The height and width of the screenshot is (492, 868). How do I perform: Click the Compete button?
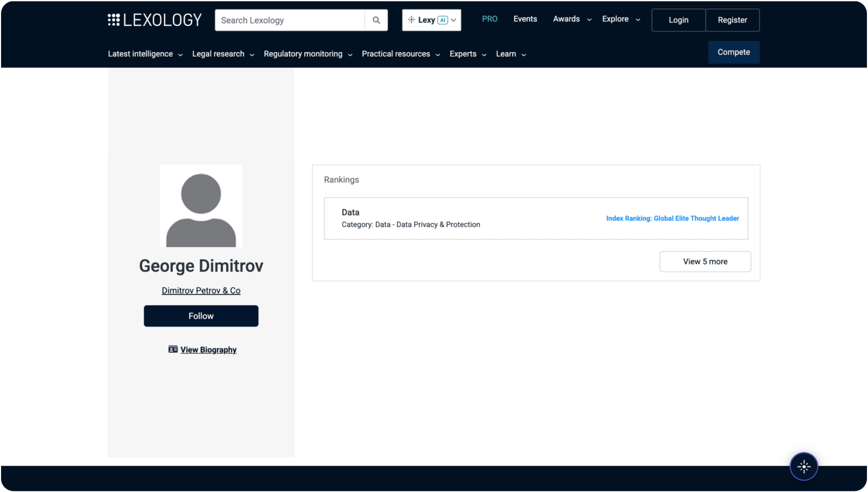point(733,52)
